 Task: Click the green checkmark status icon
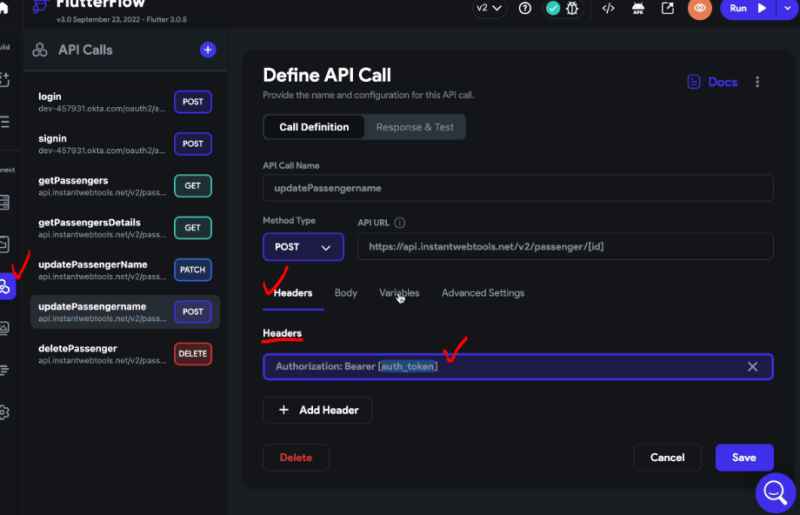click(553, 8)
